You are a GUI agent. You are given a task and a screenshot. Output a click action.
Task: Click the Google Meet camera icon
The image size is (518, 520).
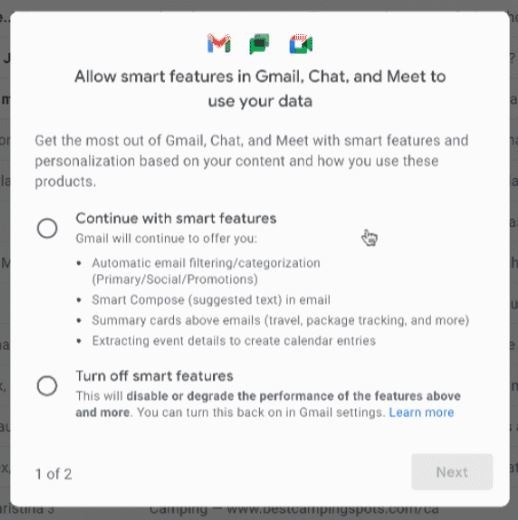[301, 44]
